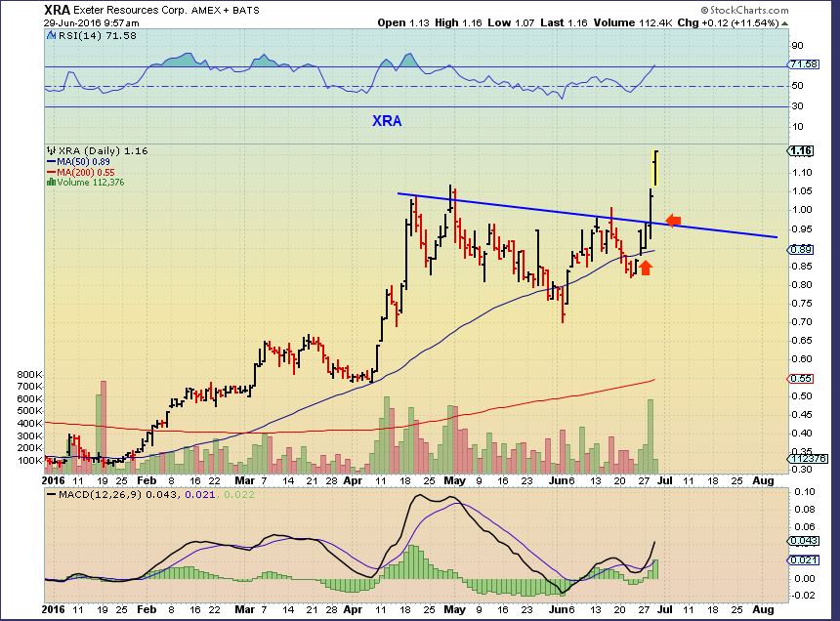Click the Jul label on the MACD panel date axis

point(664,609)
